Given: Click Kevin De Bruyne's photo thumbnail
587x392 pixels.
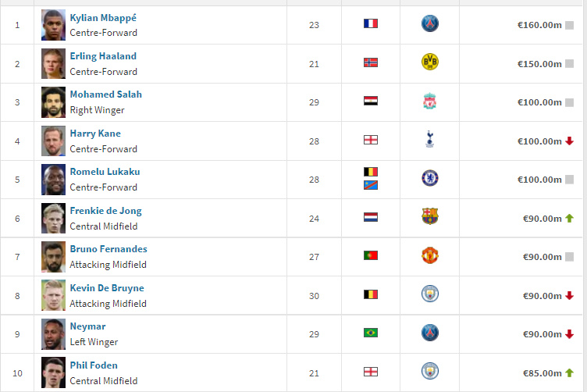Looking at the screenshot, I should pyautogui.click(x=53, y=295).
